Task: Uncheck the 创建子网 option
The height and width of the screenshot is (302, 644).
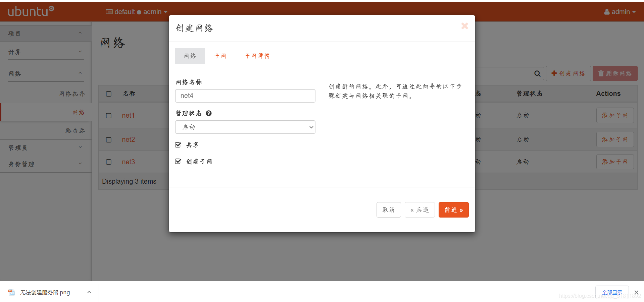Action: pos(178,161)
